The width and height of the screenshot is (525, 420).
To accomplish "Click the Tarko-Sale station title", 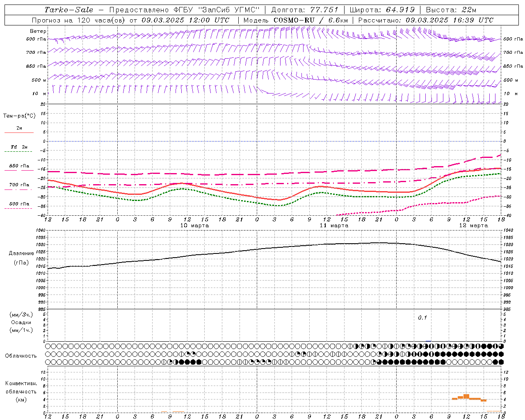I will (68, 10).
